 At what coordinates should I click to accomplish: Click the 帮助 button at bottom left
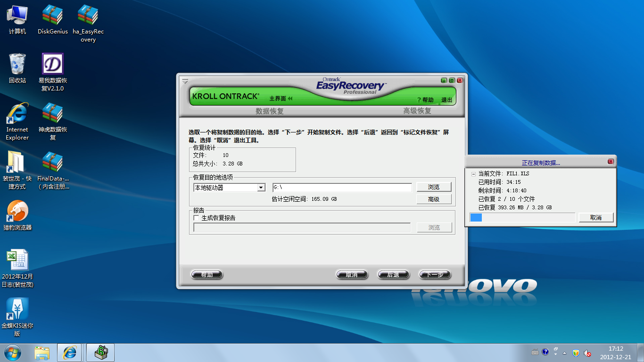click(207, 275)
